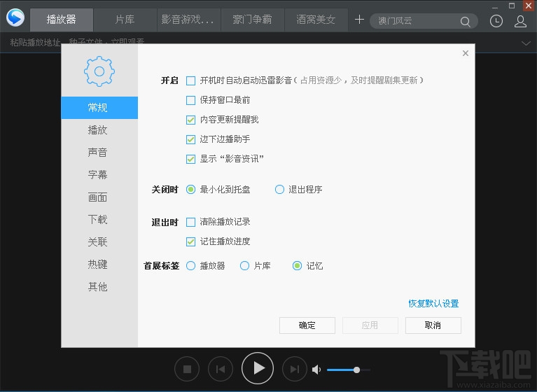Confirm settings with 确定 button
This screenshot has width=537, height=392.
click(307, 325)
